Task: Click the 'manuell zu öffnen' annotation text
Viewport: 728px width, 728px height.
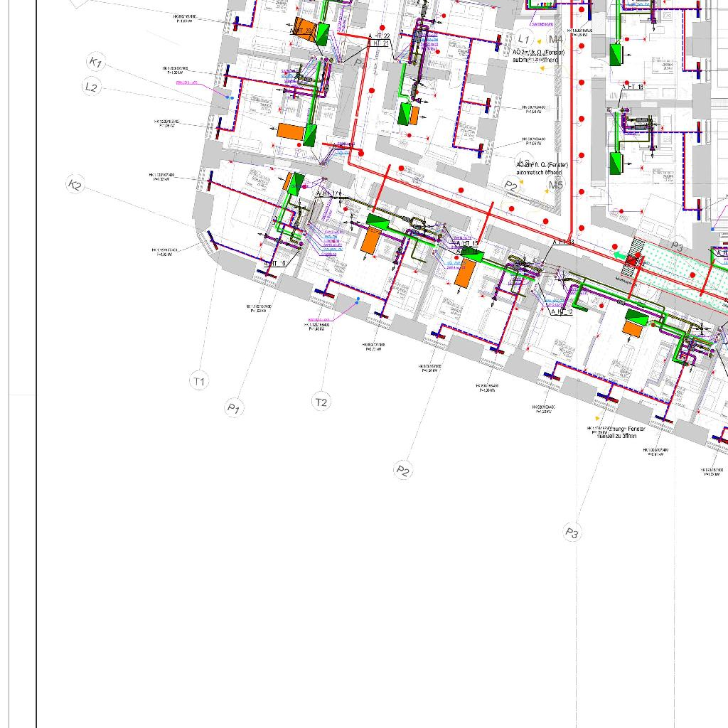Action: click(x=617, y=435)
